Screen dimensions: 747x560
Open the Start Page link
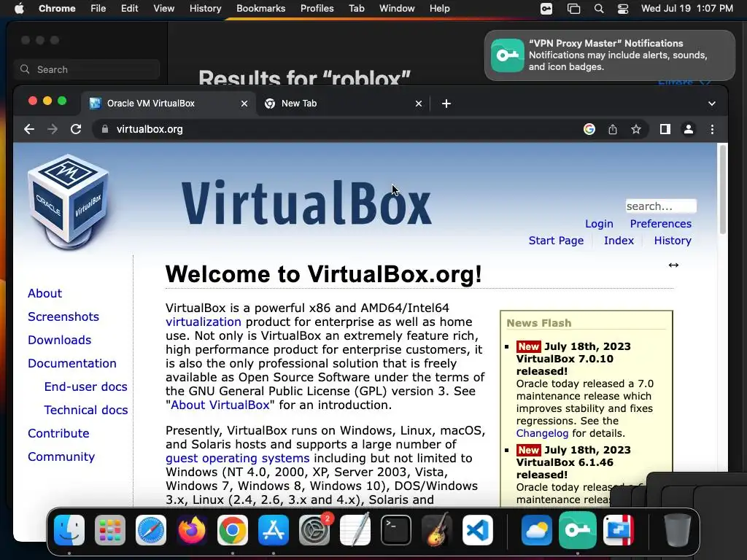click(556, 241)
